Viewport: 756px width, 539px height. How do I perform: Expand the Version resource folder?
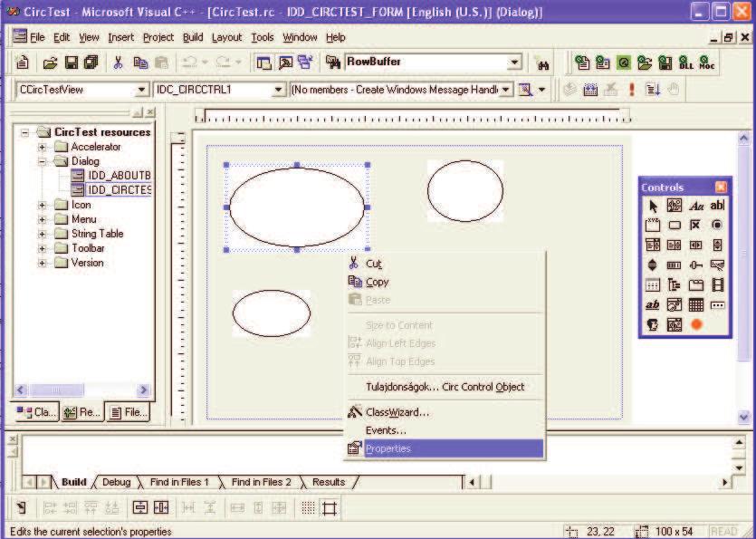43,263
